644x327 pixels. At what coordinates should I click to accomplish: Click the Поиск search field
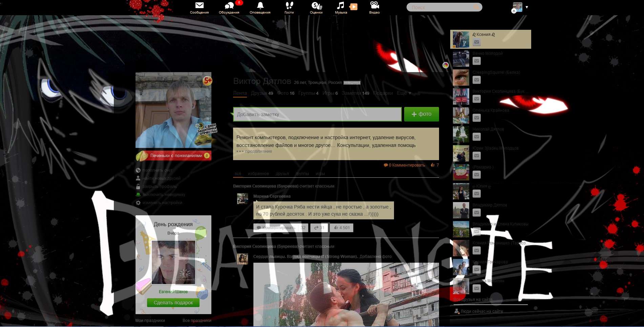pyautogui.click(x=440, y=7)
